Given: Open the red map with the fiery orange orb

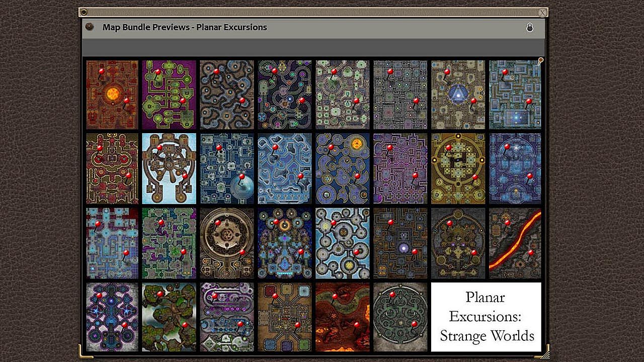Looking at the screenshot, I should [x=112, y=95].
